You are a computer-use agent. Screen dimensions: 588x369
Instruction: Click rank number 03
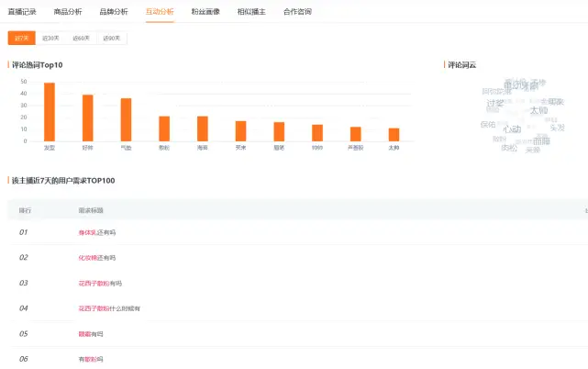tap(23, 283)
